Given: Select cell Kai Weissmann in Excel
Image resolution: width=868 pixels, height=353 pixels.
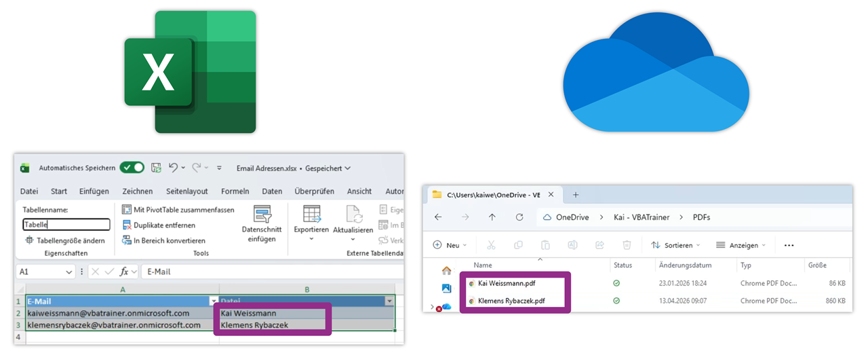Looking at the screenshot, I should tap(307, 313).
